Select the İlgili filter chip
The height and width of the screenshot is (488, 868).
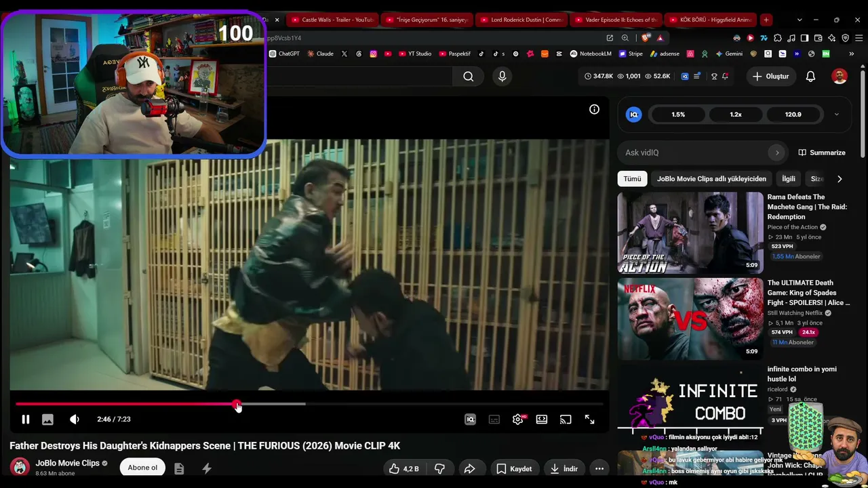(x=789, y=179)
